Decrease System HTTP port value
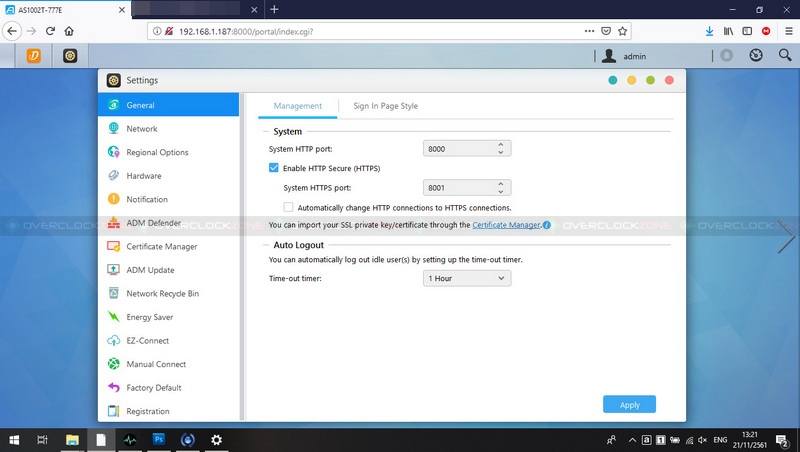Screen dimensions: 800x452 501,152
